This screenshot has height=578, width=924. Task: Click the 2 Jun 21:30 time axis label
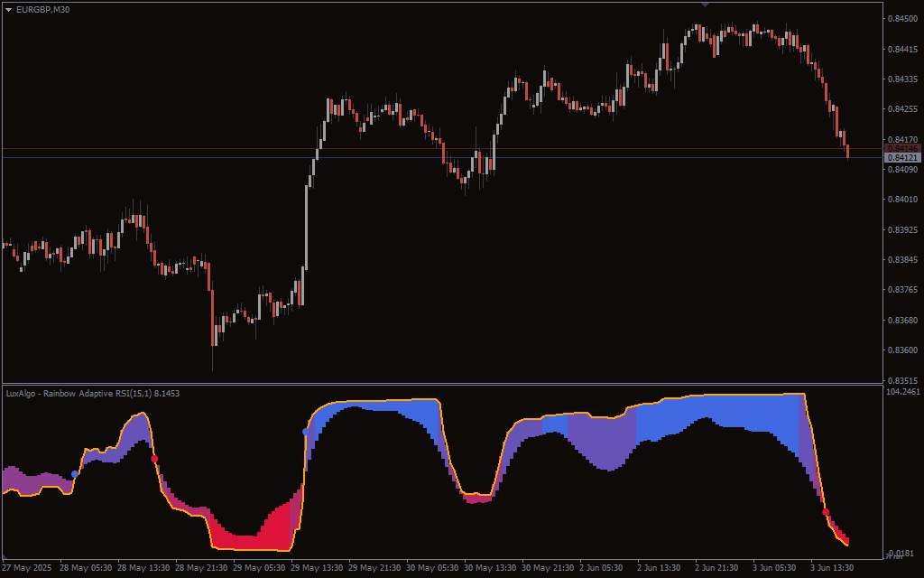[717, 568]
